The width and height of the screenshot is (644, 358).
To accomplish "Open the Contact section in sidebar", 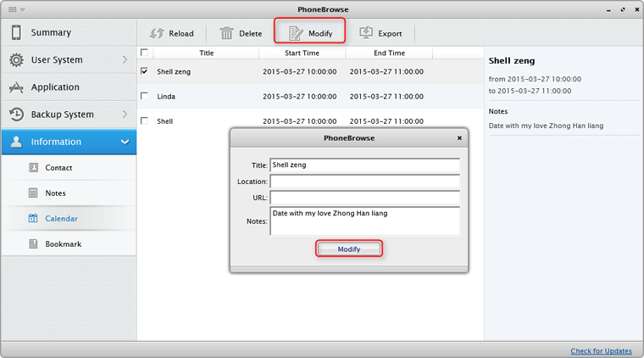I will click(x=58, y=168).
